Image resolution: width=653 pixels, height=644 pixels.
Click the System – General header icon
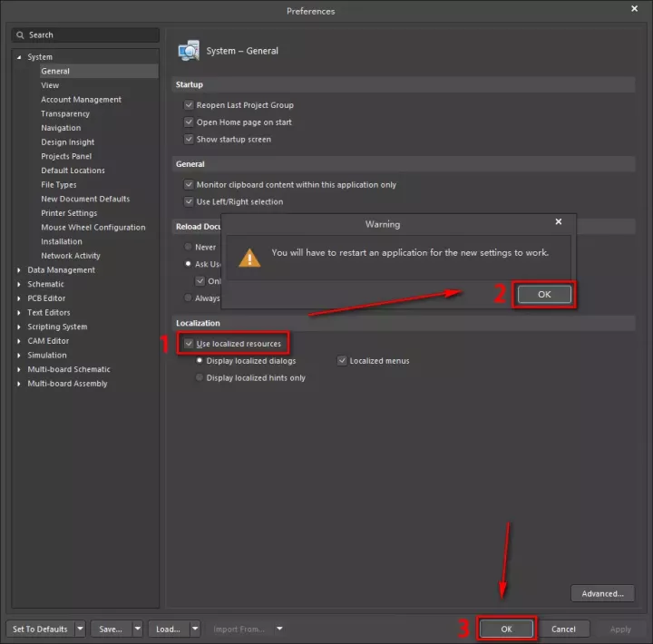click(x=189, y=51)
